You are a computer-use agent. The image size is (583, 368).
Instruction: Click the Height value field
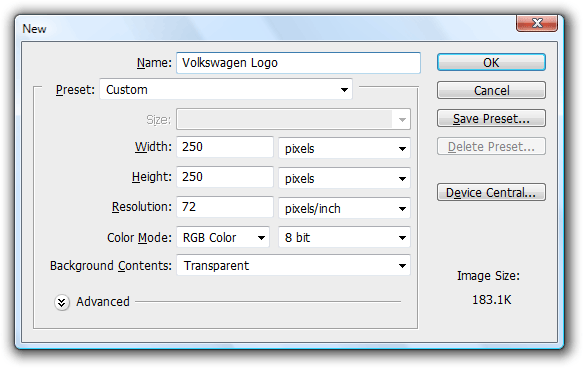[x=225, y=177]
